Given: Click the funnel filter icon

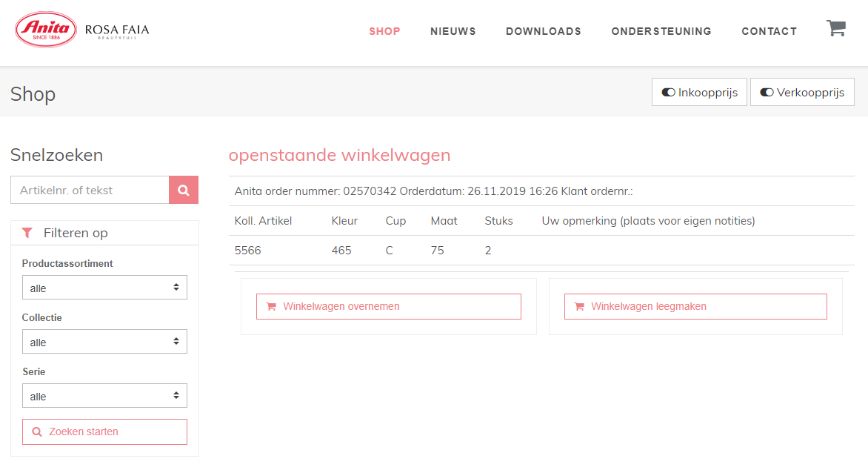Looking at the screenshot, I should click(x=27, y=233).
